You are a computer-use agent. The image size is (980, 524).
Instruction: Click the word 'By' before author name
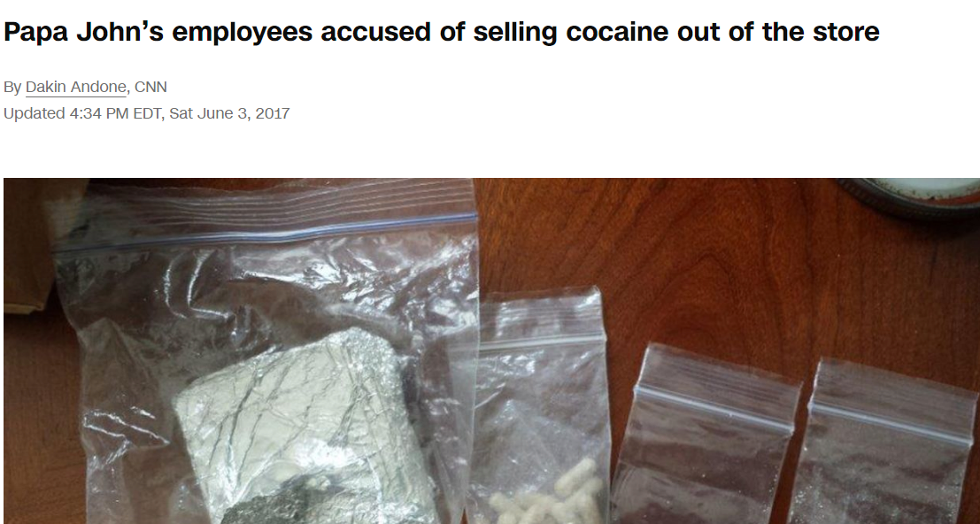click(12, 87)
